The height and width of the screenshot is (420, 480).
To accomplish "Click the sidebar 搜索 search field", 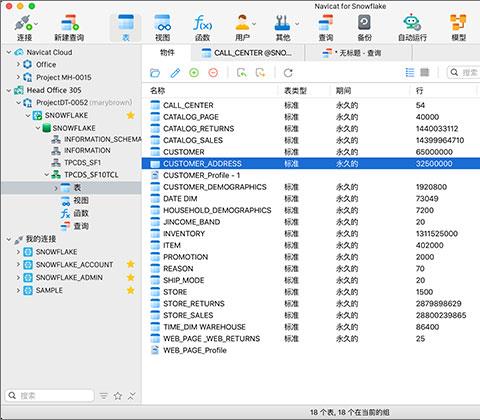I will point(50,396).
